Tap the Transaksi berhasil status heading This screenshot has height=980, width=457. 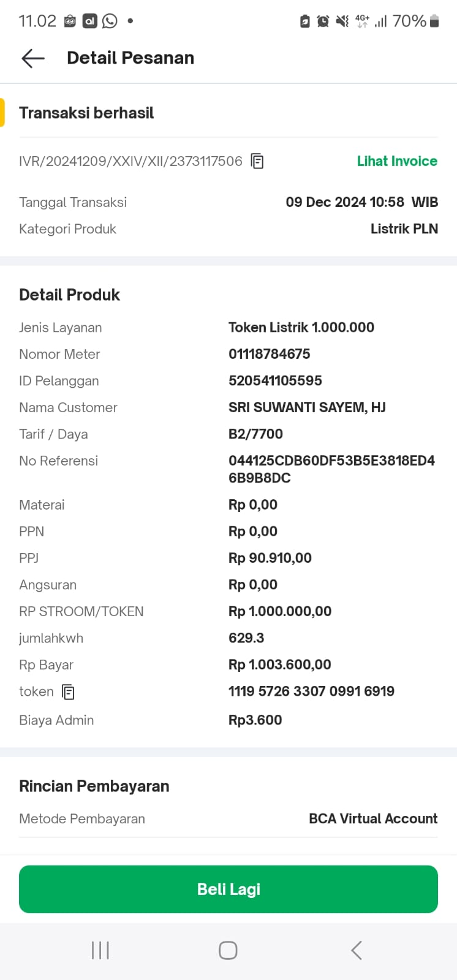coord(86,113)
